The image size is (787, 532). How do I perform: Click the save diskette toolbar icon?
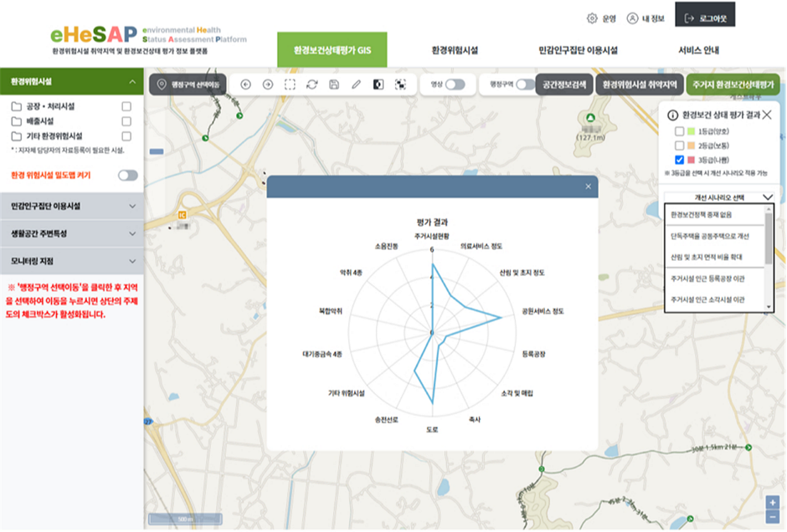[334, 84]
